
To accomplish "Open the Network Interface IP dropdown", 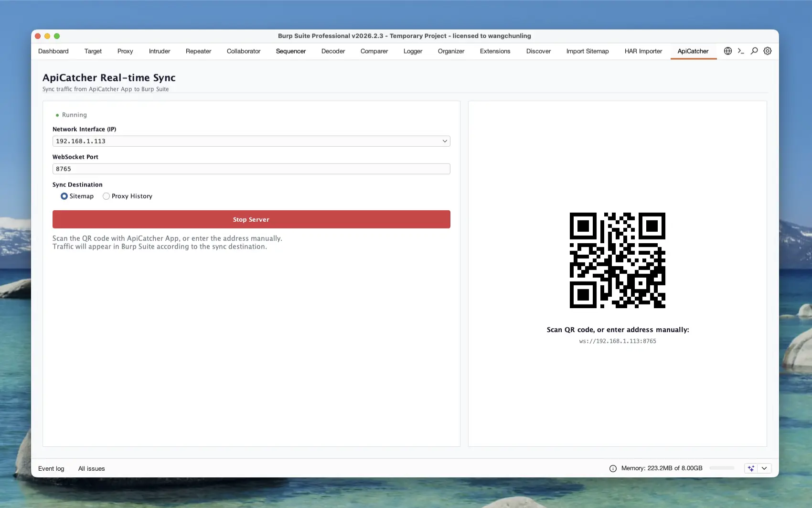I will (251, 141).
